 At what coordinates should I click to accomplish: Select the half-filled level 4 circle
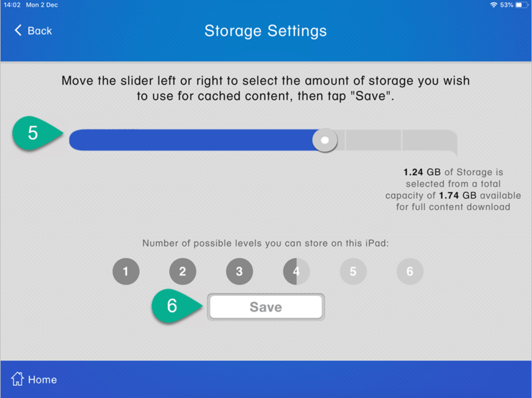296,272
